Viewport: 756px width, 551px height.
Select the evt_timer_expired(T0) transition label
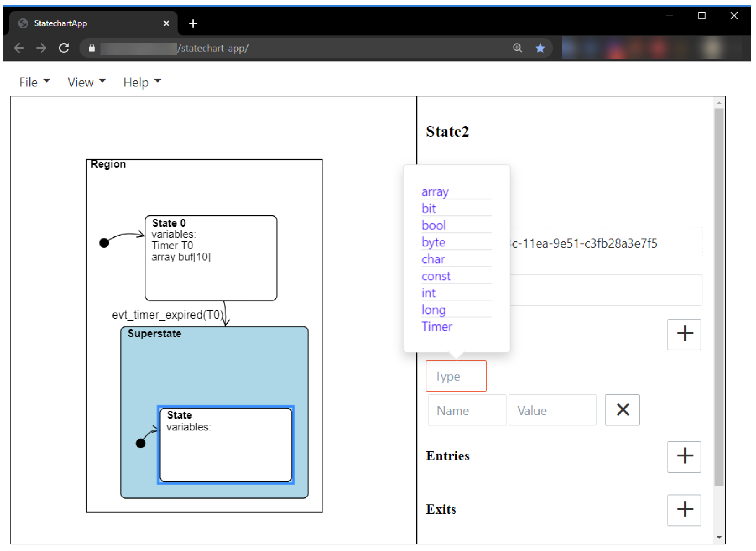pyautogui.click(x=167, y=315)
